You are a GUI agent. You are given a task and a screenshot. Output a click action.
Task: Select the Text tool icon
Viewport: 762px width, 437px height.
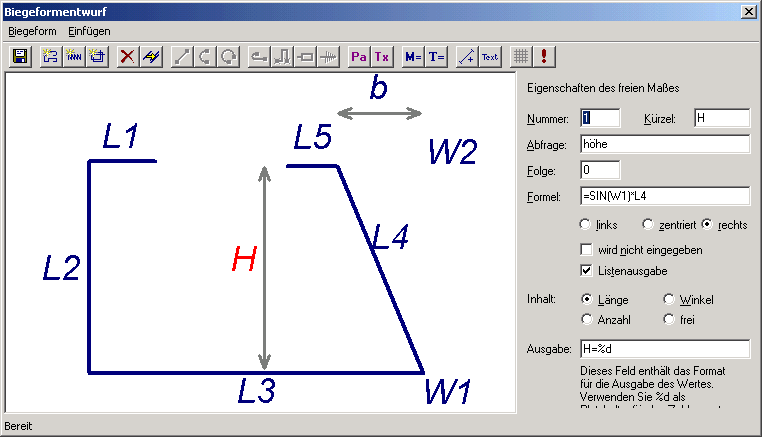489,57
